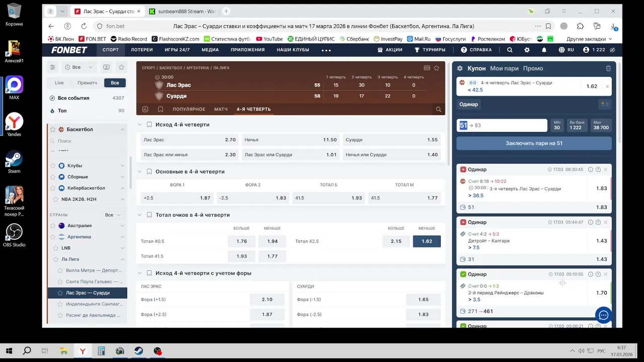The width and height of the screenshot is (644, 362).
Task: Switch to the ПОПУЛЯРНОЕ tab
Action: (x=189, y=109)
